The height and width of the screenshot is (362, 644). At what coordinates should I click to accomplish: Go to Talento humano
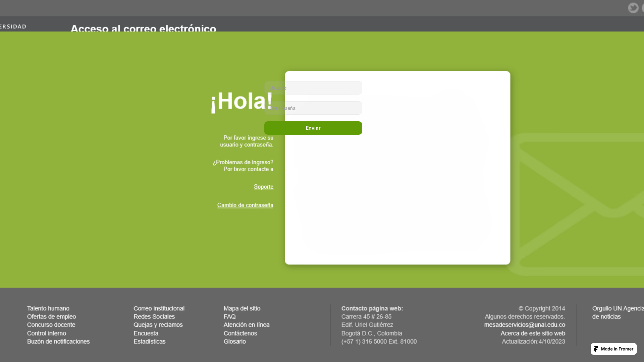pos(48,308)
